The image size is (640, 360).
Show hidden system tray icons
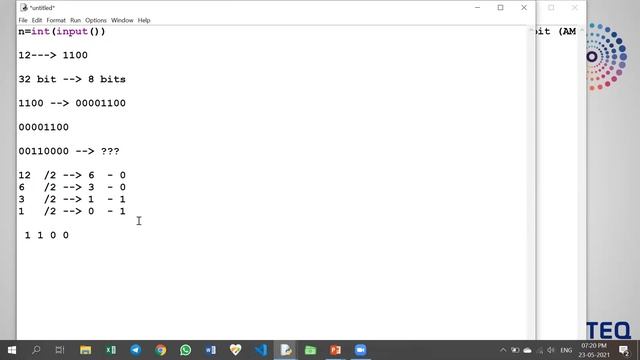(x=503, y=350)
